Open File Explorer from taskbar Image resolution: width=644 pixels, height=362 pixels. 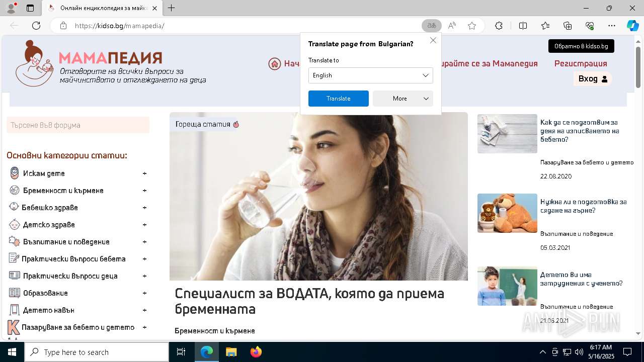pyautogui.click(x=231, y=352)
